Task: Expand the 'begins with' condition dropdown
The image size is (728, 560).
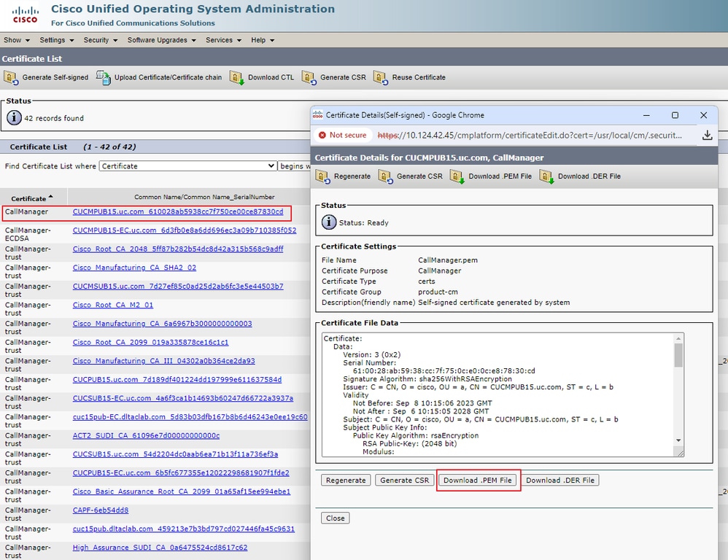Action: coord(295,166)
